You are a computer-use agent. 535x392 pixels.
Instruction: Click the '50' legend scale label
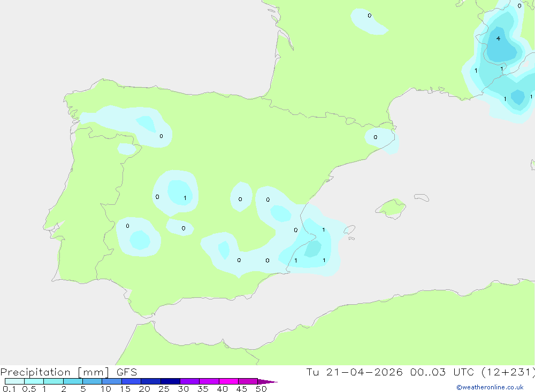pos(261,389)
